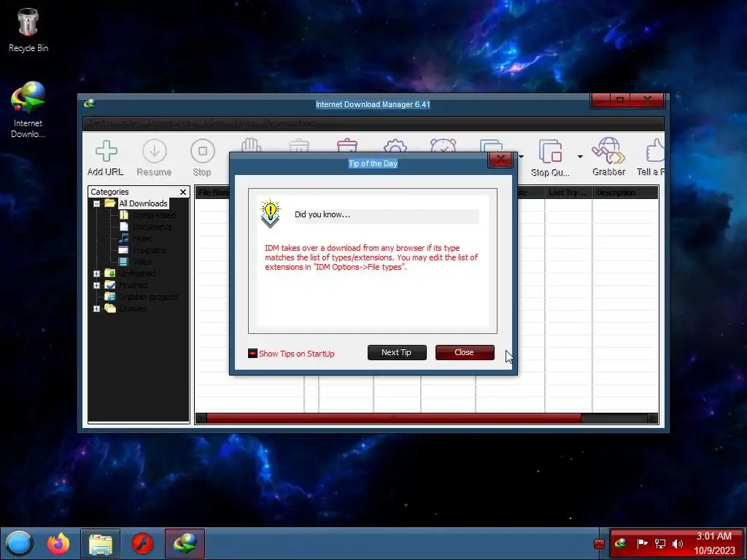The image size is (747, 560).
Task: Open the Action Center flag icon
Action: coord(642,543)
